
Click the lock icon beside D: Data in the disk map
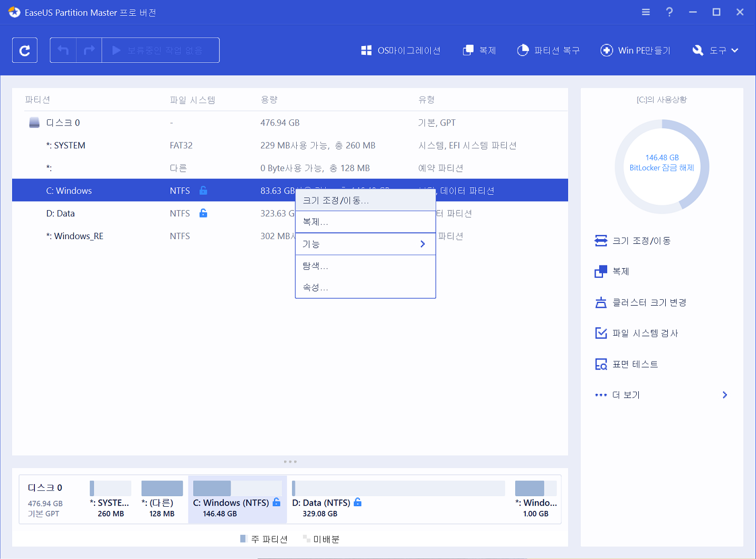[x=357, y=502]
